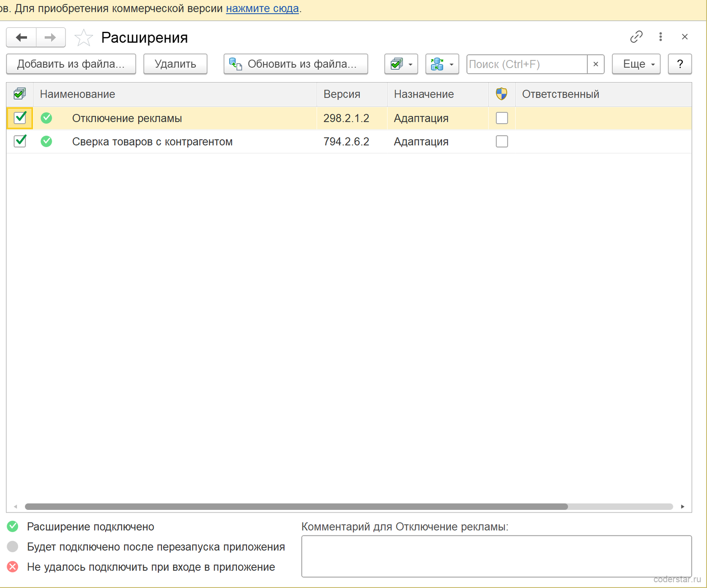The width and height of the screenshot is (707, 588).
Task: Click the Удалить button
Action: click(175, 64)
